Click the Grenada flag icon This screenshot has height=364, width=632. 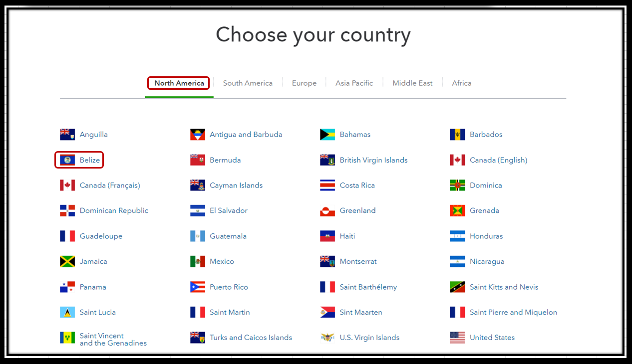pyautogui.click(x=457, y=210)
